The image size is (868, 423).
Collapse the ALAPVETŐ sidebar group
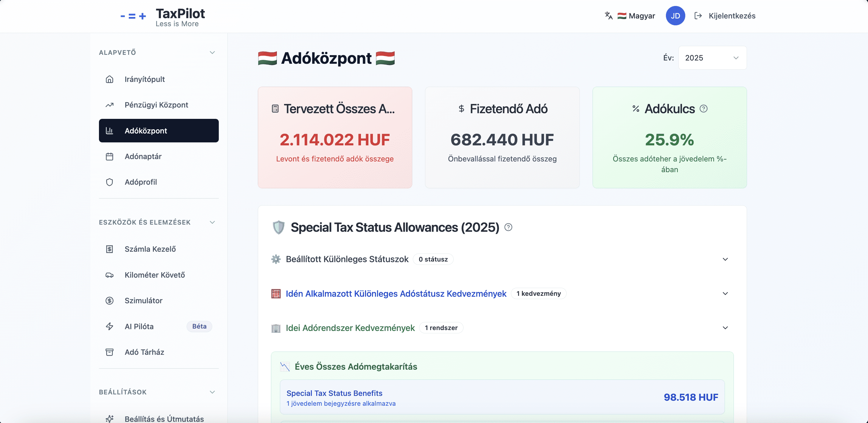coord(212,52)
